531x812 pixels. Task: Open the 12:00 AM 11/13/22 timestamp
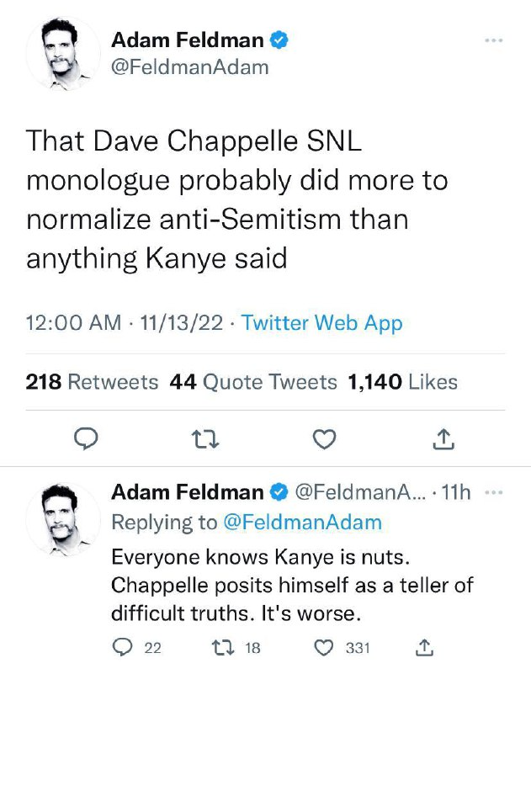(x=125, y=323)
